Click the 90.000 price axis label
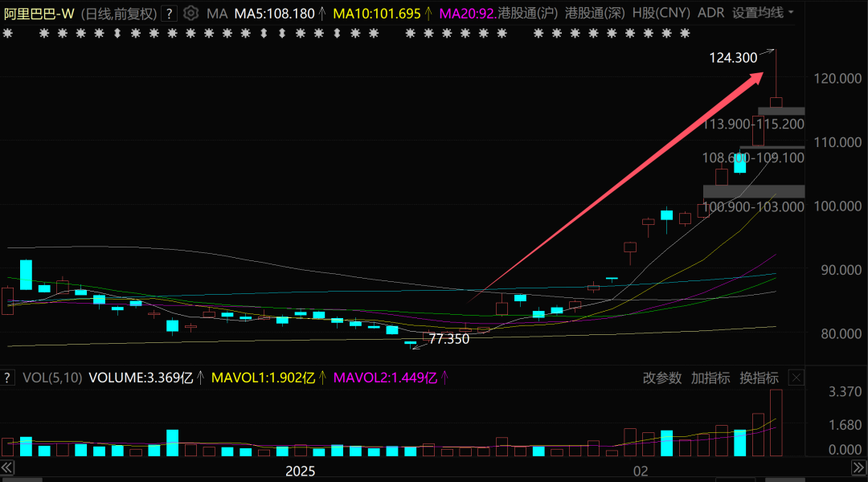This screenshot has width=868, height=482. (x=841, y=270)
